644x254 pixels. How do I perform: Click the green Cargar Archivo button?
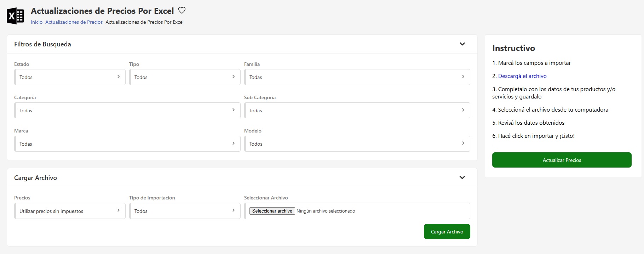point(447,232)
